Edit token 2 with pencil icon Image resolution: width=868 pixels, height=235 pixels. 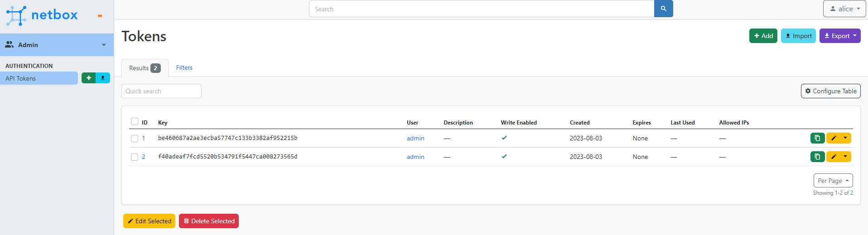pyautogui.click(x=834, y=157)
